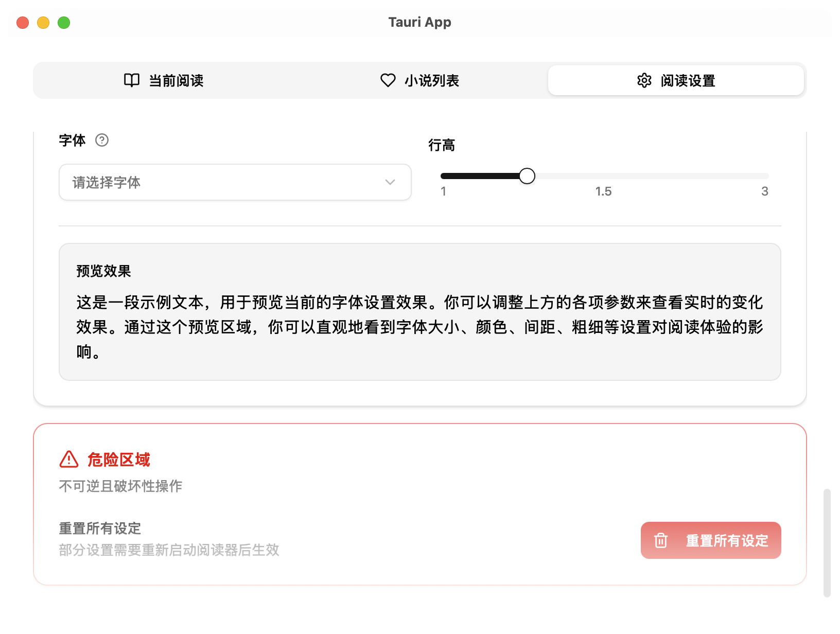840x634 pixels.
Task: Click the open book icon for current reading
Action: (x=132, y=80)
